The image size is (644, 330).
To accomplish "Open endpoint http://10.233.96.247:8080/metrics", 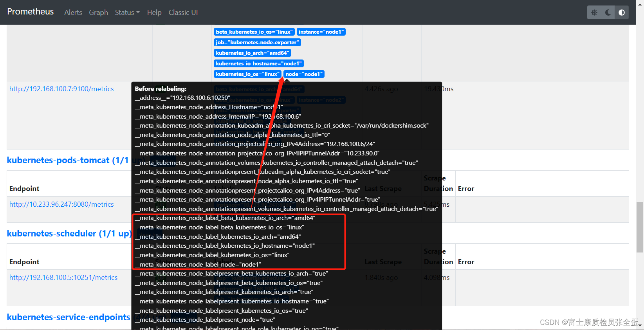I will coord(61,204).
